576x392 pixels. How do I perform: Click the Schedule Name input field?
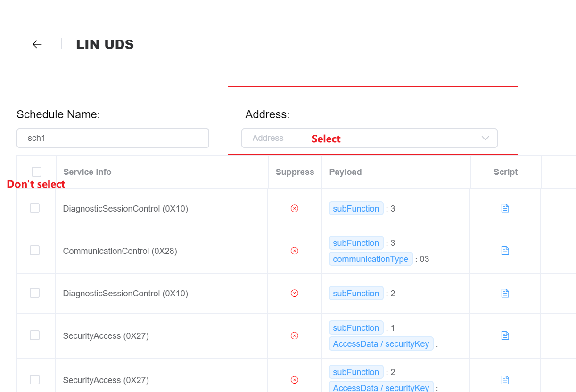pos(113,138)
